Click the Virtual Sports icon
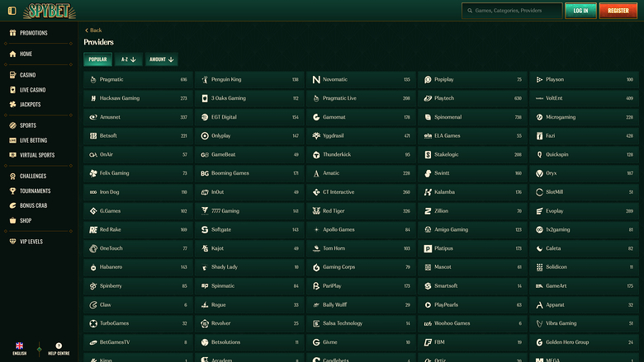The width and height of the screenshot is (644, 362). 12,155
